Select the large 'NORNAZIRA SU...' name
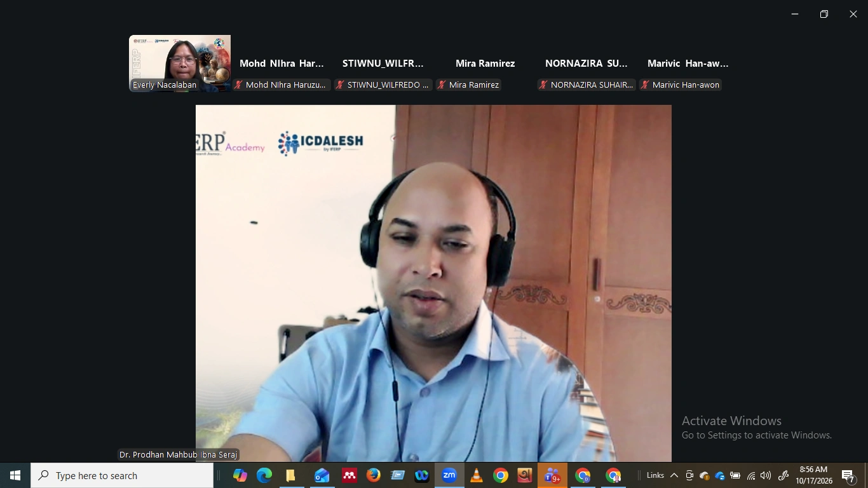The height and width of the screenshot is (488, 868). click(587, 64)
